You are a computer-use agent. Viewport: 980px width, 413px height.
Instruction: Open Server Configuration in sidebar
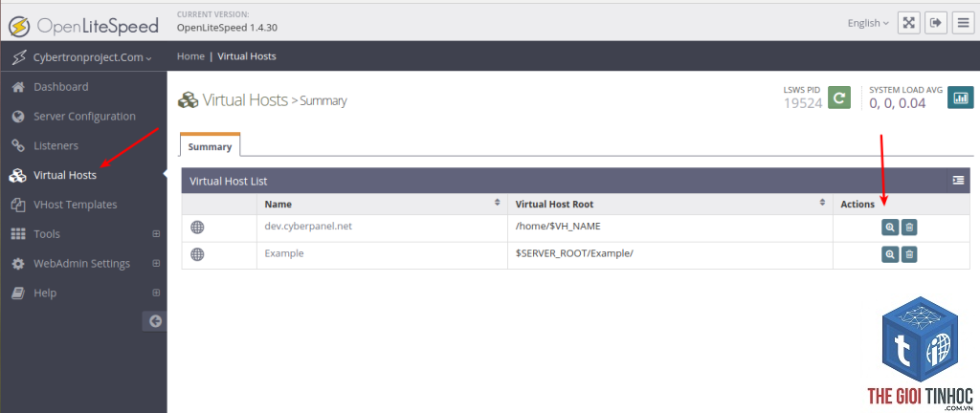click(x=83, y=116)
